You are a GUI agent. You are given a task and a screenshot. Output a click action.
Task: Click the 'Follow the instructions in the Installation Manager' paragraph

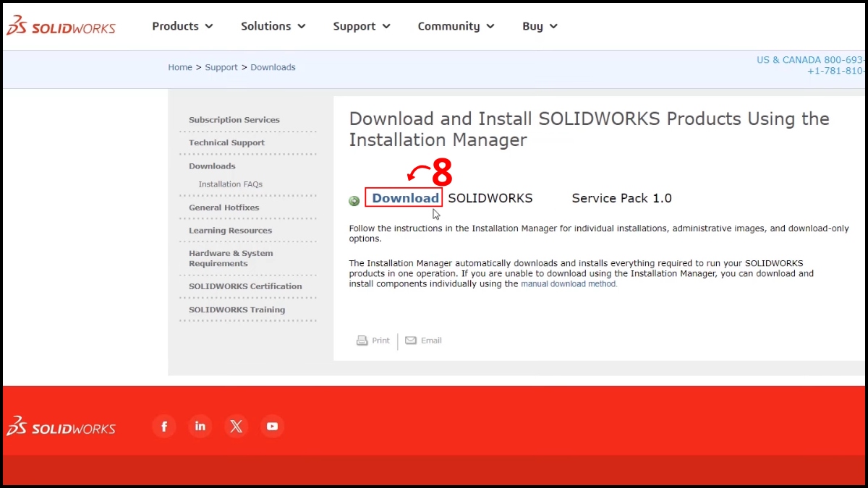point(599,234)
